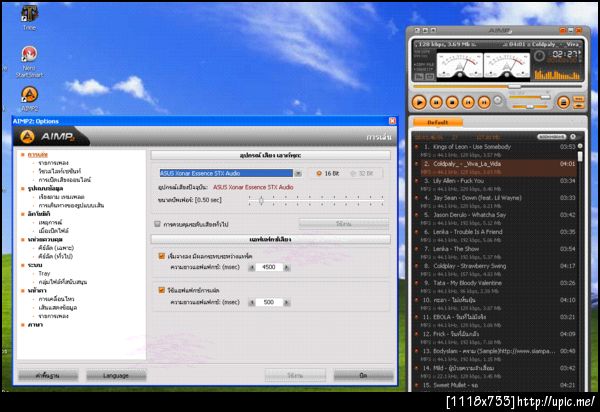Click the 500 value input field
The width and height of the screenshot is (600, 412).
click(x=269, y=302)
